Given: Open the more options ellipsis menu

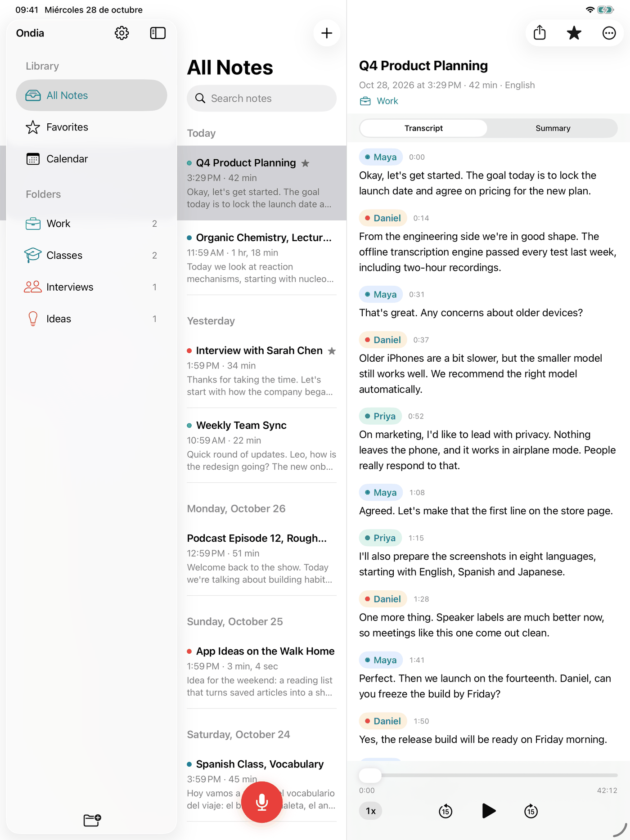Looking at the screenshot, I should pyautogui.click(x=609, y=33).
